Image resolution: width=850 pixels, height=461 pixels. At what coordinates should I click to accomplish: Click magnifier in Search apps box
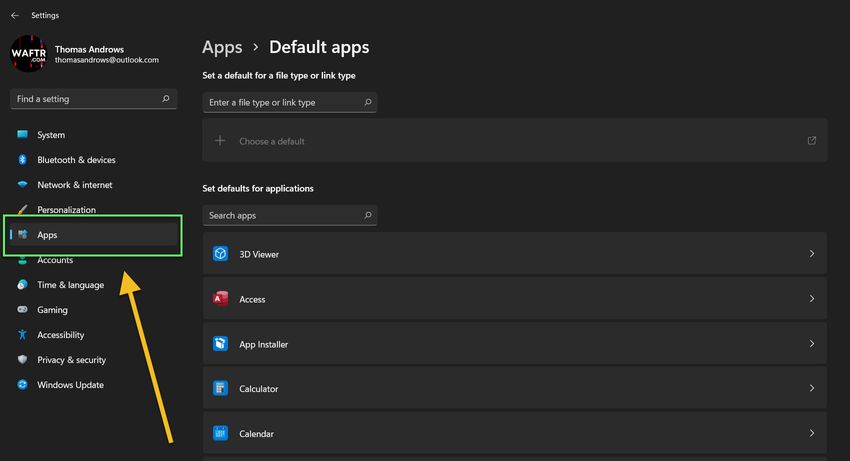coord(368,215)
